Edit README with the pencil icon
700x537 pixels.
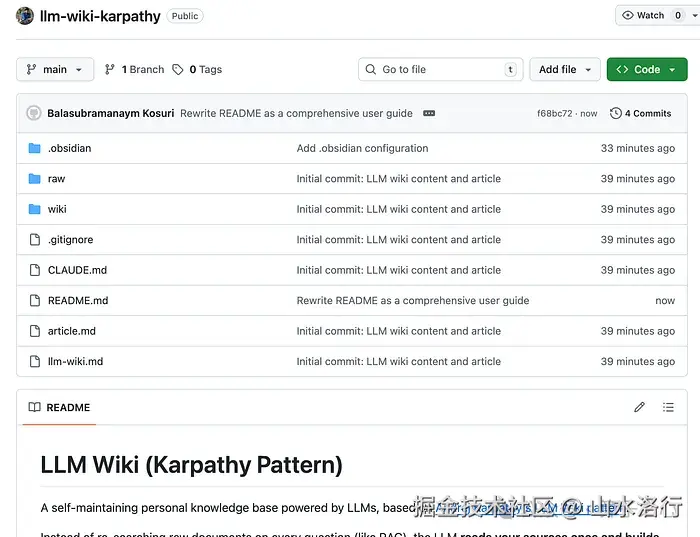tap(639, 407)
